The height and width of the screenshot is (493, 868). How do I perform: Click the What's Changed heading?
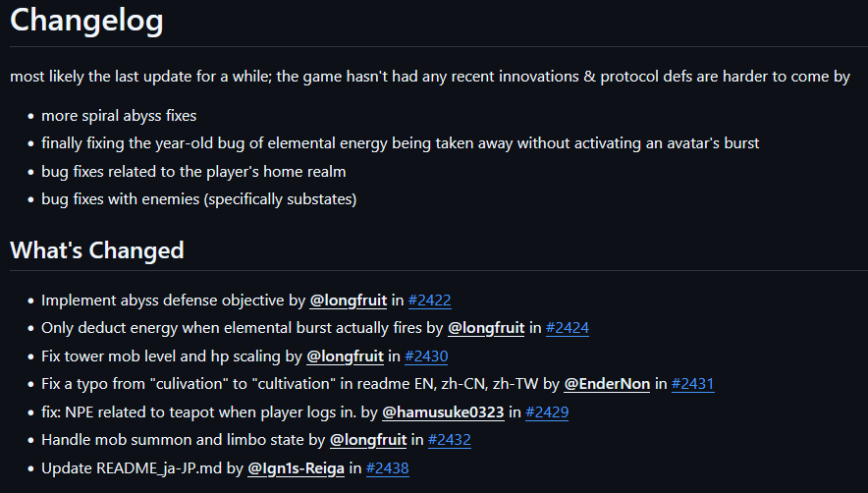tap(97, 250)
